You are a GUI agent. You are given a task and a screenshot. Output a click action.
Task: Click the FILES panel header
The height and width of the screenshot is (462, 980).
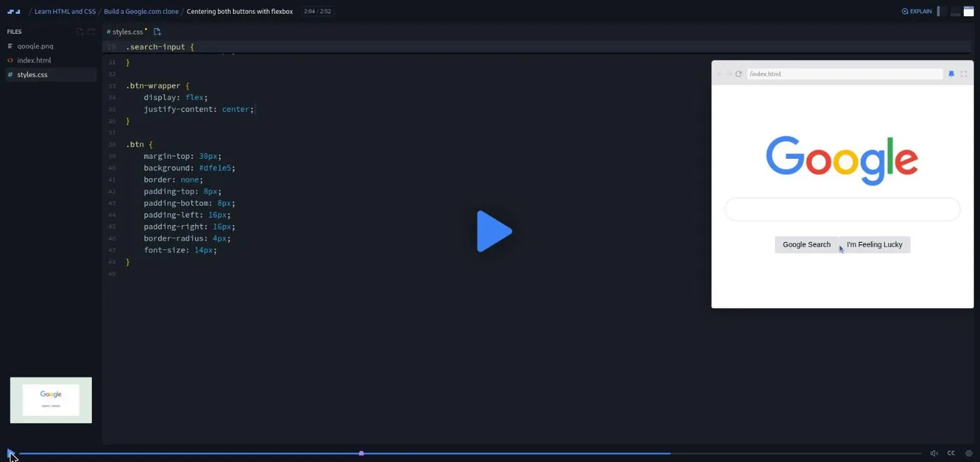pos(15,31)
